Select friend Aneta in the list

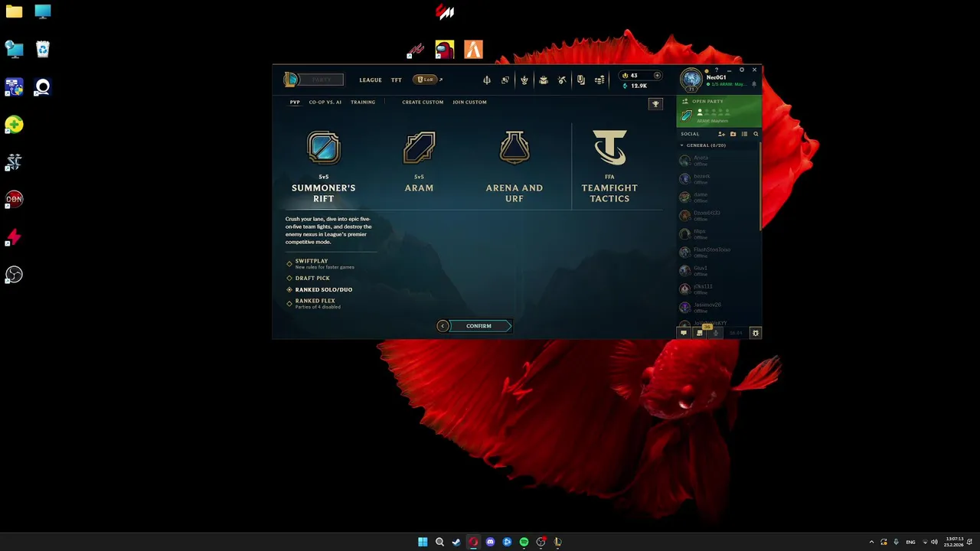click(717, 161)
